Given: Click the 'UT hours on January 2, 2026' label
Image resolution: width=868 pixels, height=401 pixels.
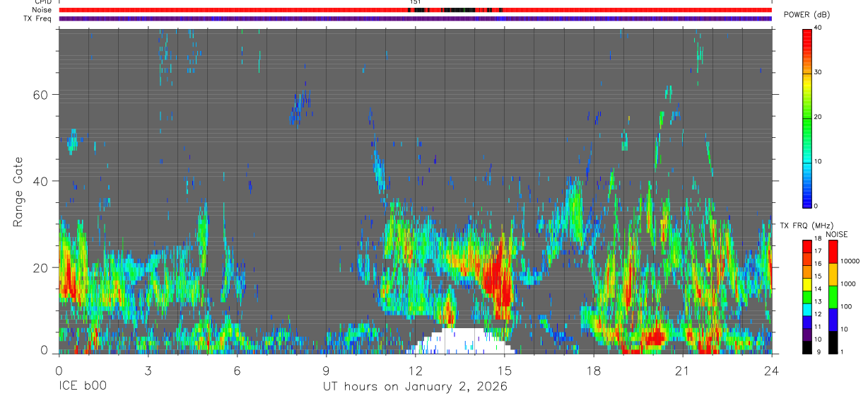Looking at the screenshot, I should pyautogui.click(x=415, y=387).
